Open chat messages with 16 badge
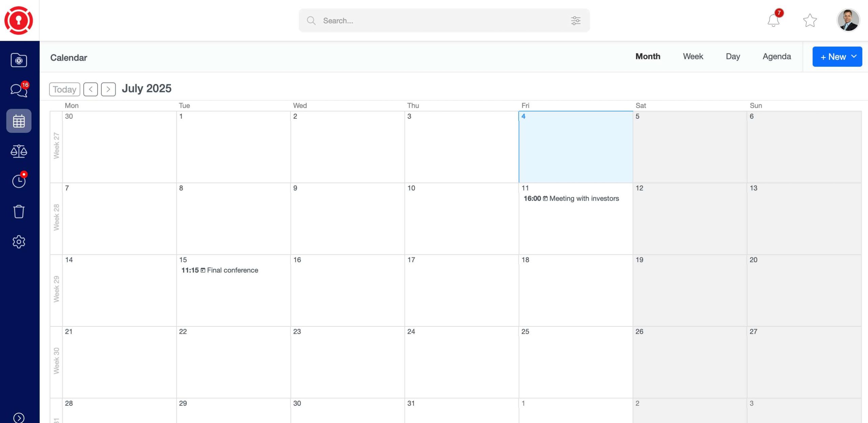The height and width of the screenshot is (423, 868). coord(19,90)
